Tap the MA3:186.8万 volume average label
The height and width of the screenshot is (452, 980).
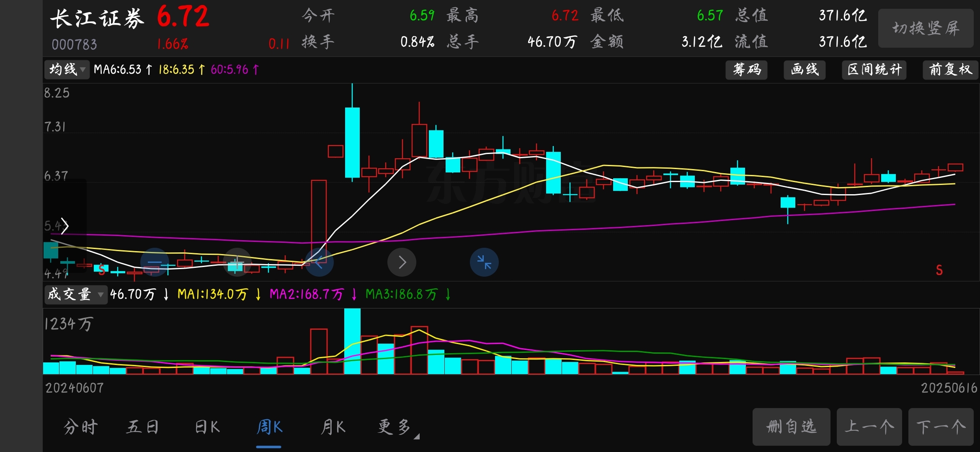(x=408, y=294)
